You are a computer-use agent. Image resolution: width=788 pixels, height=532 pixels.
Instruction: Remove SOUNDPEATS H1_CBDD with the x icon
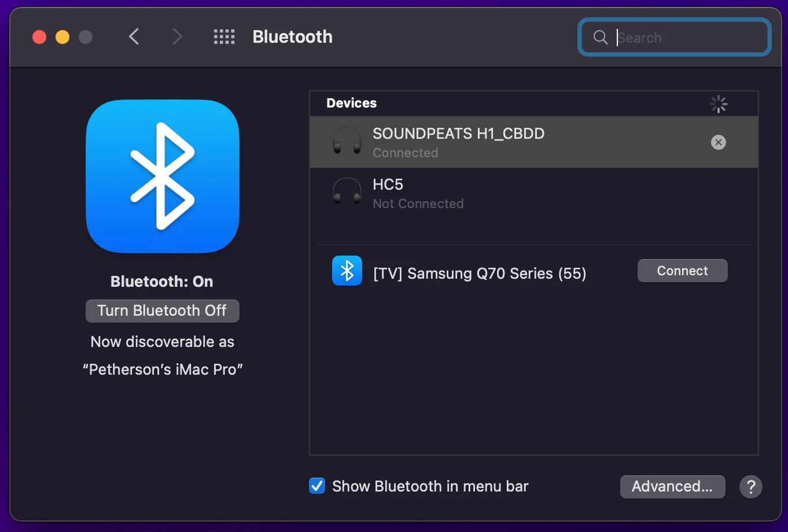pyautogui.click(x=718, y=142)
